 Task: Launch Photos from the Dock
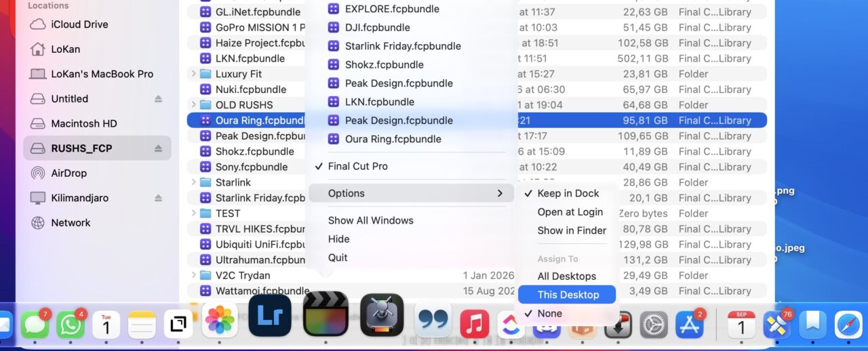tap(220, 321)
